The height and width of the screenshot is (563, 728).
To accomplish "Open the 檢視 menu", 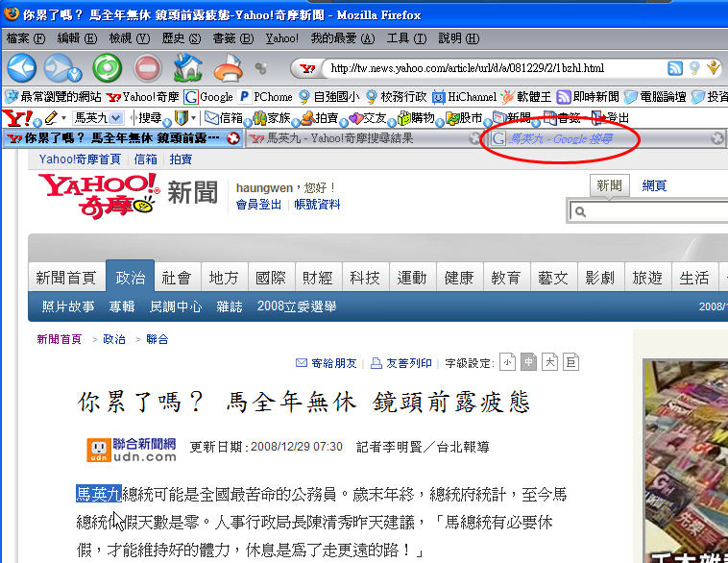I will tap(129, 38).
